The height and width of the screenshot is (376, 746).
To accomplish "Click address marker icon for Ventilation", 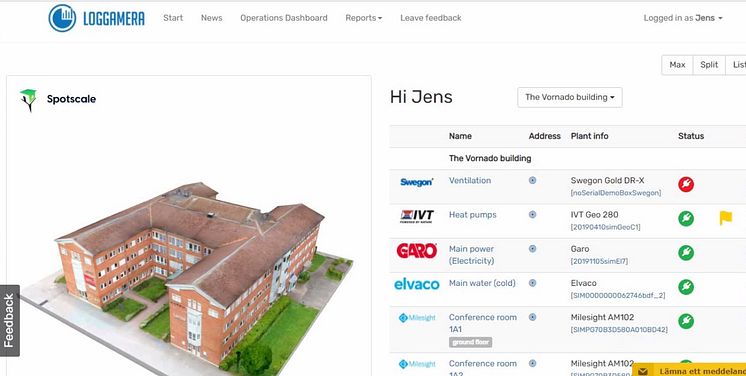I will 532,180.
